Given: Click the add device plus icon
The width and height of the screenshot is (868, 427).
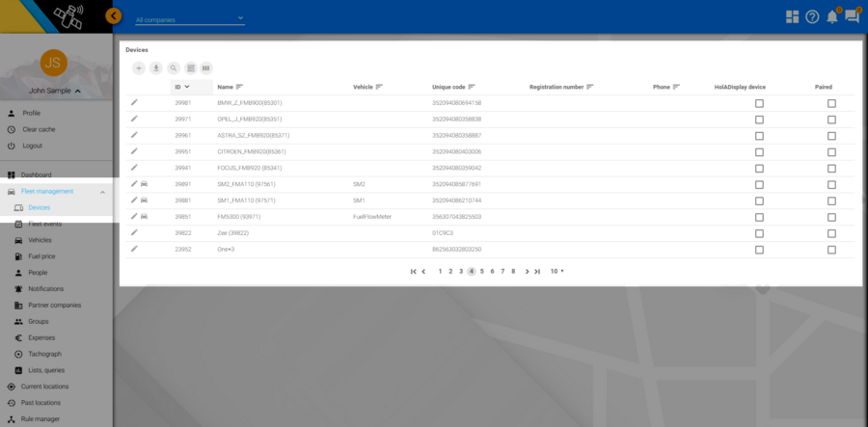Looking at the screenshot, I should pos(139,68).
